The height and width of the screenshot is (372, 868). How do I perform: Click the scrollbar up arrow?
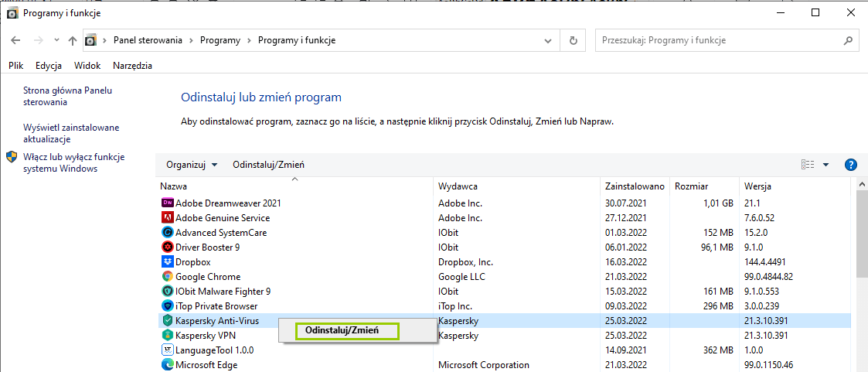[862, 184]
